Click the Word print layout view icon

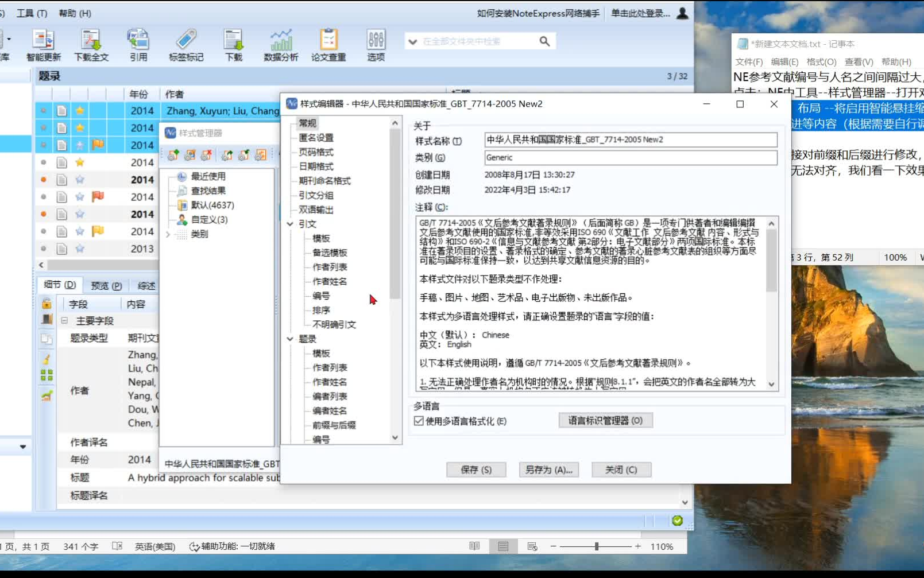[x=503, y=546]
